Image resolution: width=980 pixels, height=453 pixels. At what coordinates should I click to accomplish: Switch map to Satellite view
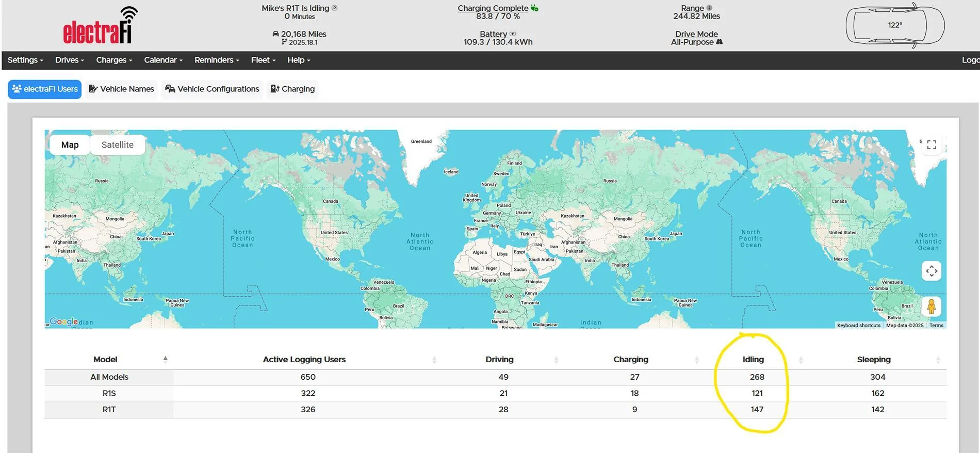tap(118, 145)
